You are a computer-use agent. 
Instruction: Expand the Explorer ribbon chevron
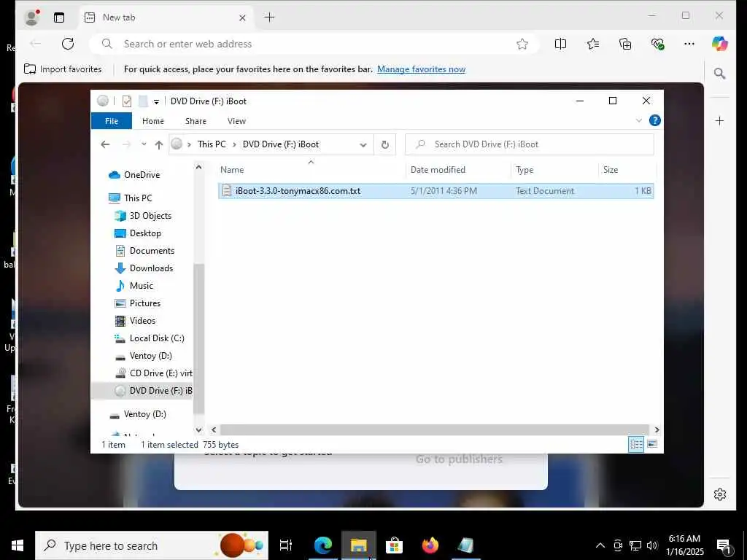click(x=639, y=120)
